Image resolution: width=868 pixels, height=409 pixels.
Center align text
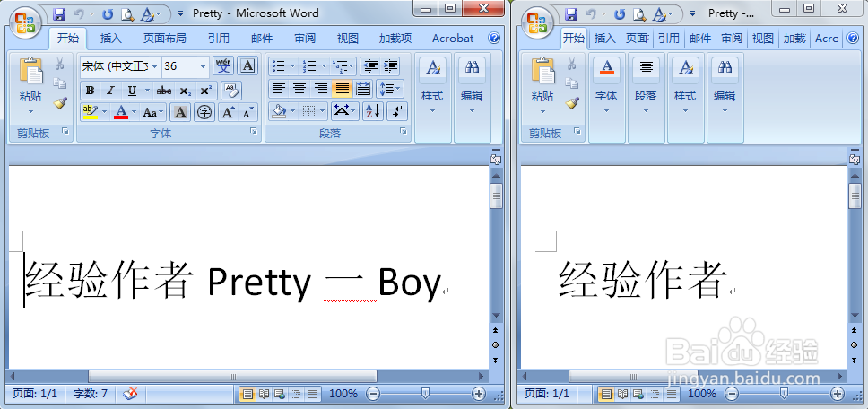[299, 88]
